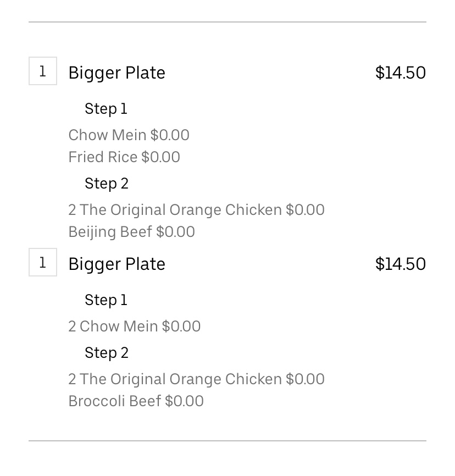The height and width of the screenshot is (476, 455).
Task: Click the second Bigger Plate's $14.50 price
Action: (400, 264)
